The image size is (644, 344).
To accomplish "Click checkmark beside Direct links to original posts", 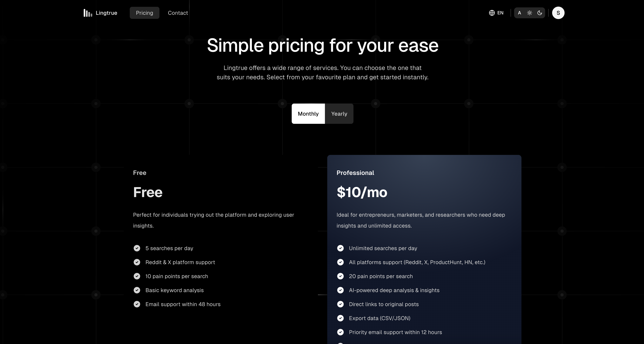I will 340,304.
